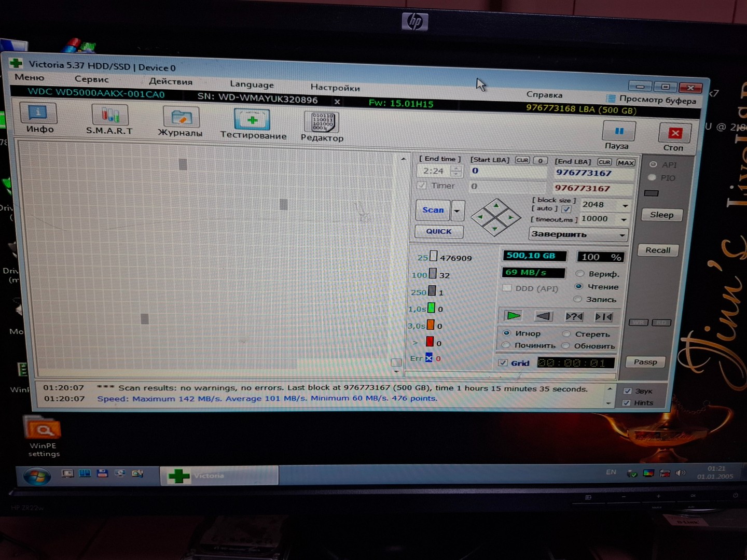747x560 pixels.
Task: Click the green play scan arrow
Action: pos(513,316)
